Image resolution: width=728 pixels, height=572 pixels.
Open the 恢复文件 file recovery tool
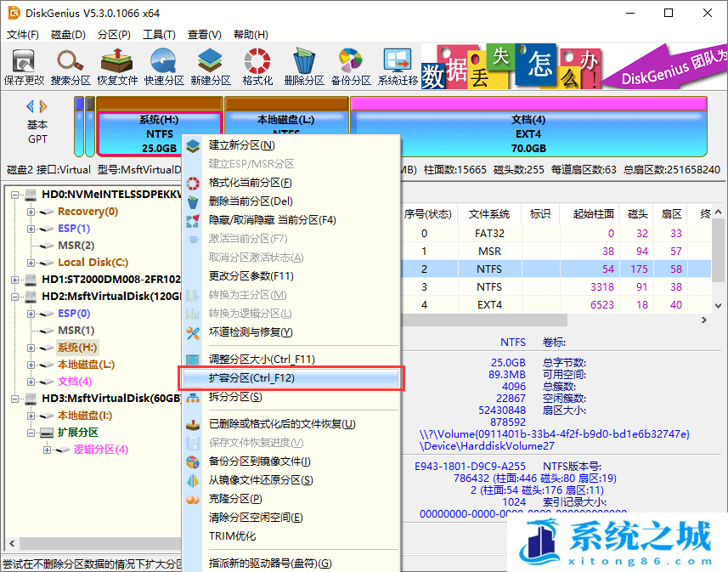(x=117, y=66)
